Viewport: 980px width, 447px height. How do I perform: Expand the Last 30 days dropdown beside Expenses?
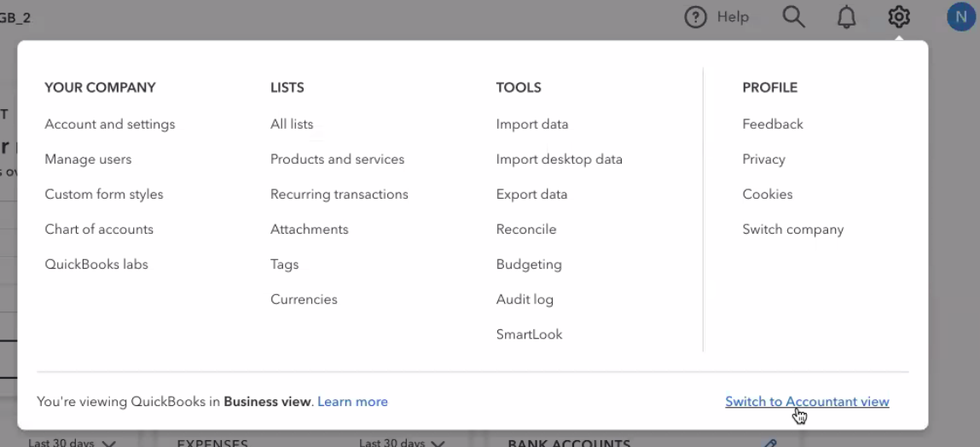[x=402, y=443]
